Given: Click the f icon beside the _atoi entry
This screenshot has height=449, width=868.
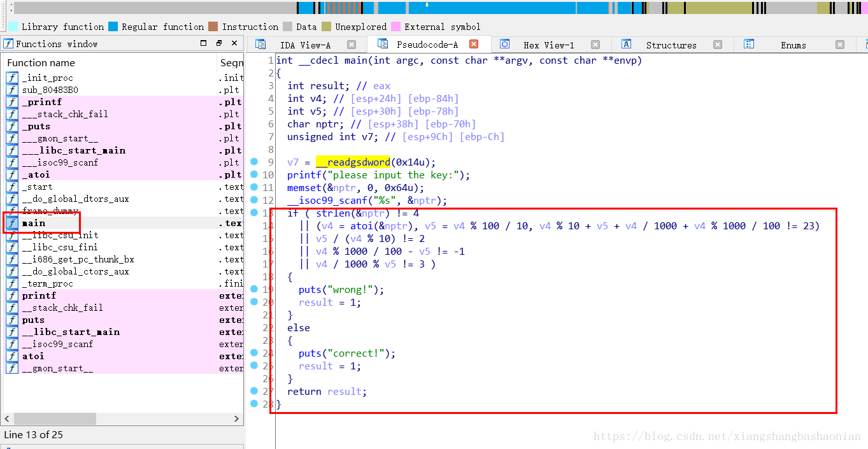Looking at the screenshot, I should click(11, 175).
